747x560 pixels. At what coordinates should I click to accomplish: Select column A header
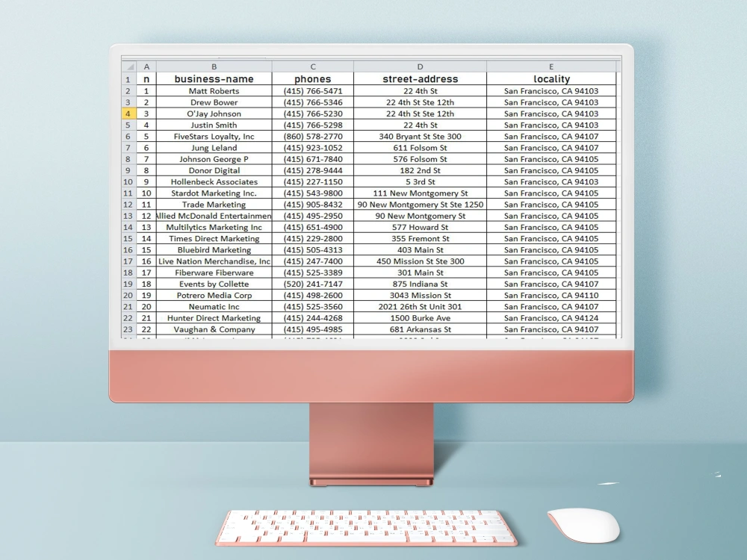click(x=146, y=66)
